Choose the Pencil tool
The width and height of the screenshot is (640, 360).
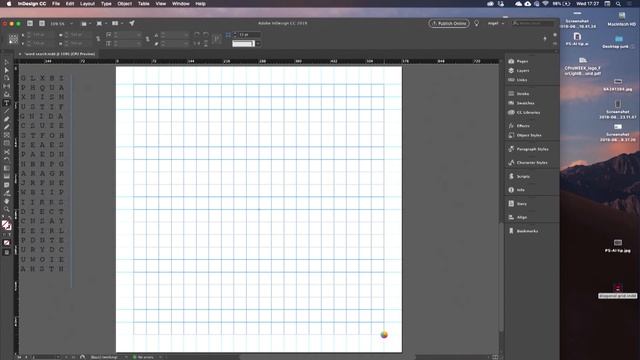click(x=6, y=127)
